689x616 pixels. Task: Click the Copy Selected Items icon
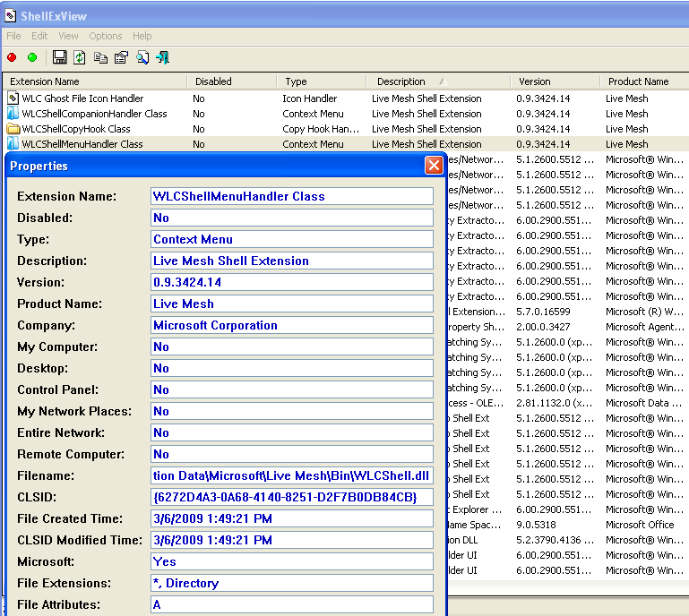pyautogui.click(x=100, y=57)
